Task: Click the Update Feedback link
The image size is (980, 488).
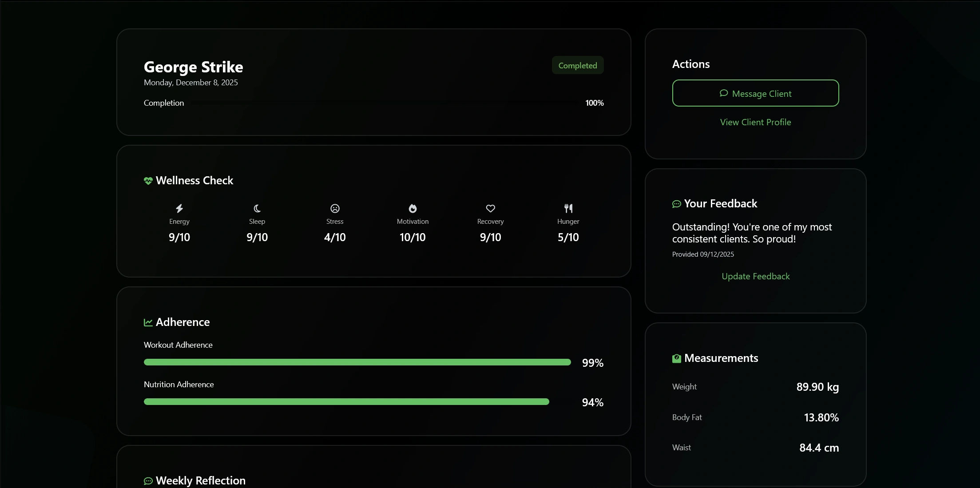Action: (x=755, y=276)
